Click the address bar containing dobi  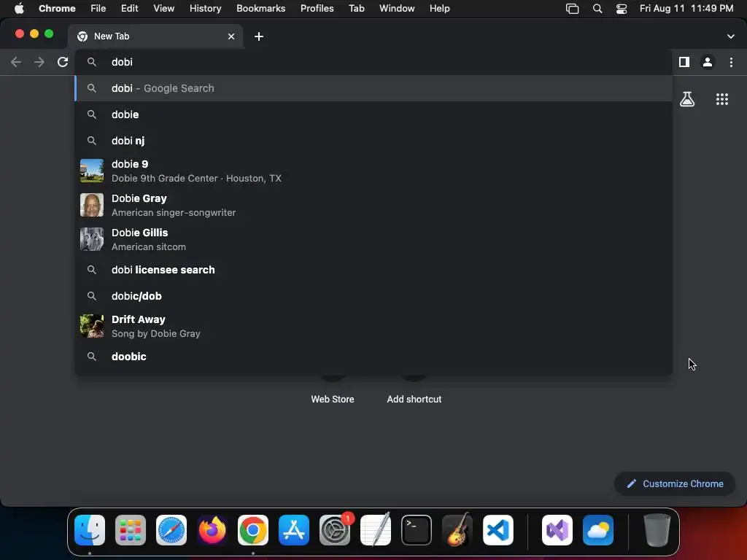(373, 62)
